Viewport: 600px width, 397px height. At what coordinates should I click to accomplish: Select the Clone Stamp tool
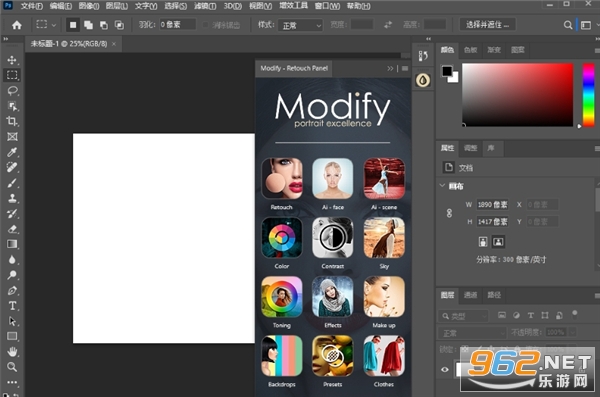(x=12, y=198)
